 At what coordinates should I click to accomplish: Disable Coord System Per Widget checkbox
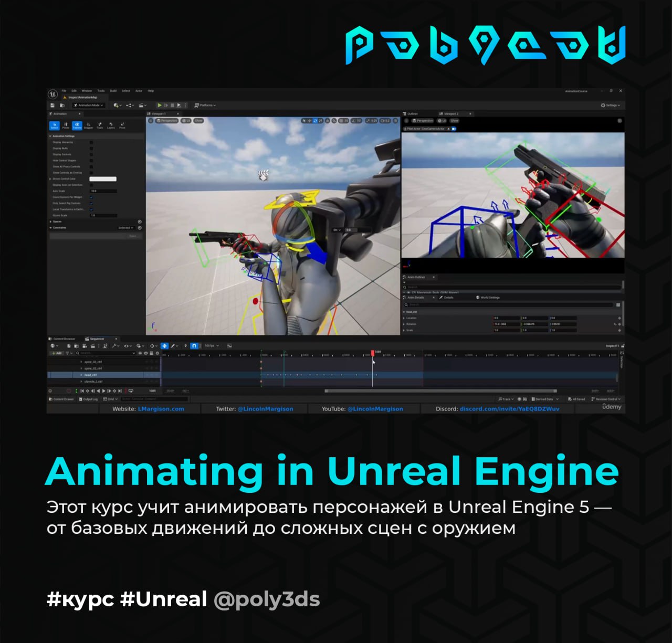click(91, 197)
